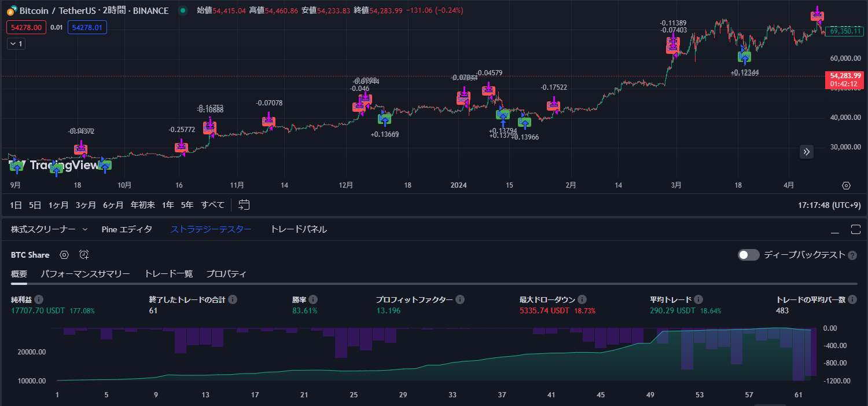Switch to the Pine エディタ tab
Screen dimensions: 868x406
(x=127, y=229)
